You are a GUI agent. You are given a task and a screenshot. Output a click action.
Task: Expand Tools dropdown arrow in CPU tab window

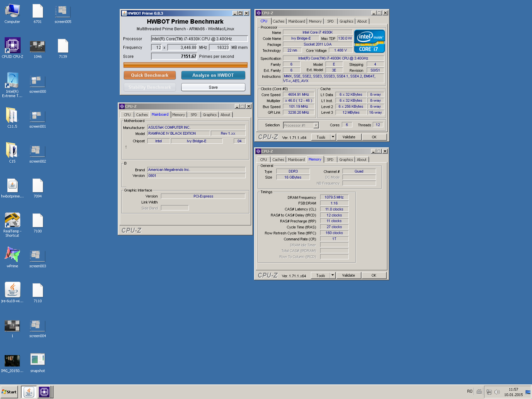[333, 137]
